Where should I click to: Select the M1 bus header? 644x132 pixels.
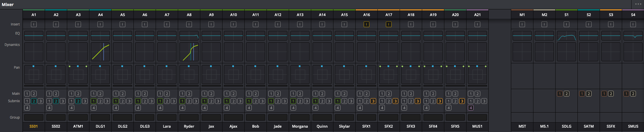522,15
